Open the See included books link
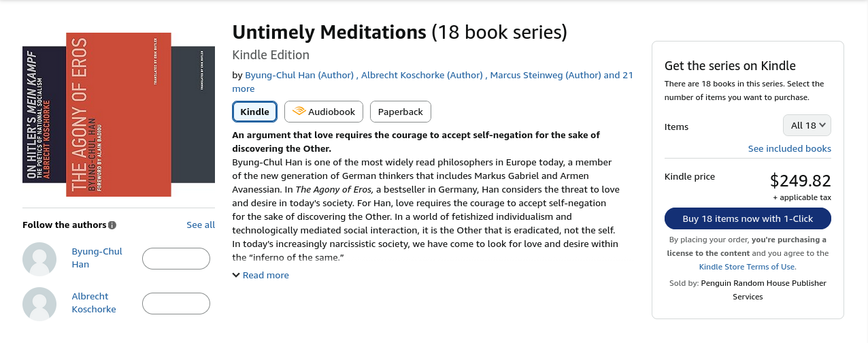Image resolution: width=868 pixels, height=343 pixels. tap(789, 148)
